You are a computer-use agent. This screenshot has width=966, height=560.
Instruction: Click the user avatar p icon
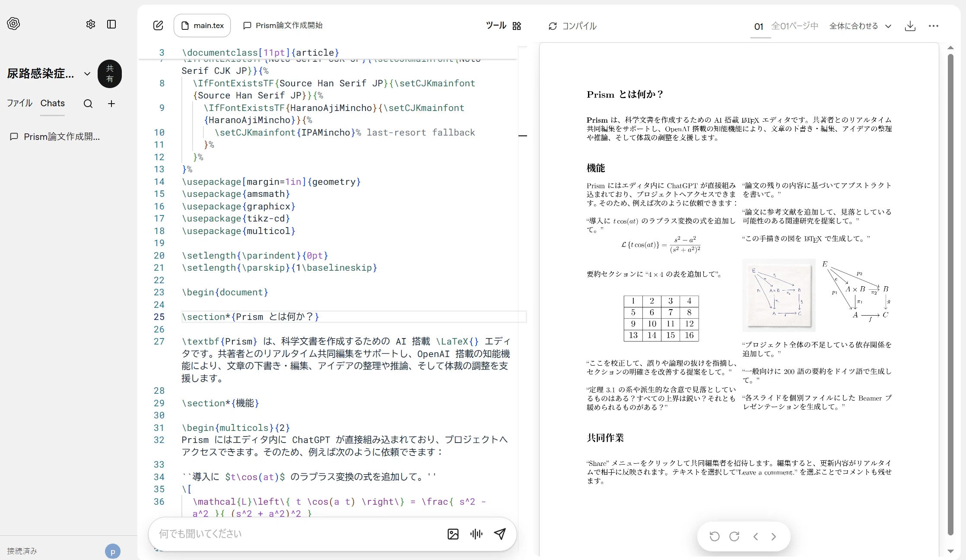pos(113,551)
